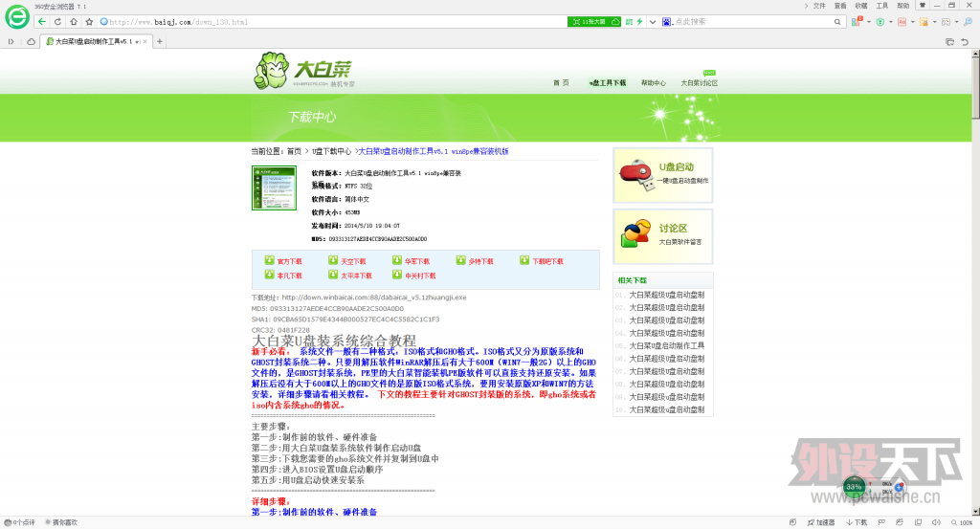Click the 360 browser logo
Viewport: 980px width, 529px height.
(17, 16)
